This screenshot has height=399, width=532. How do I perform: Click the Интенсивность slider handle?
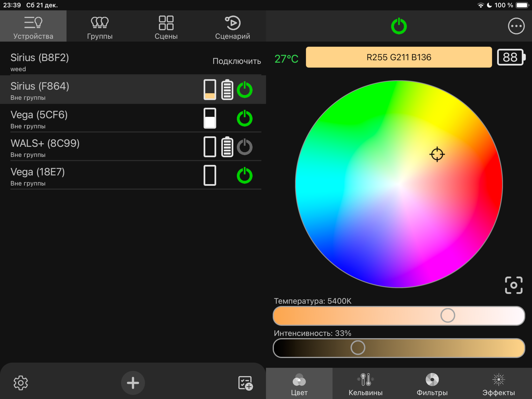point(358,348)
